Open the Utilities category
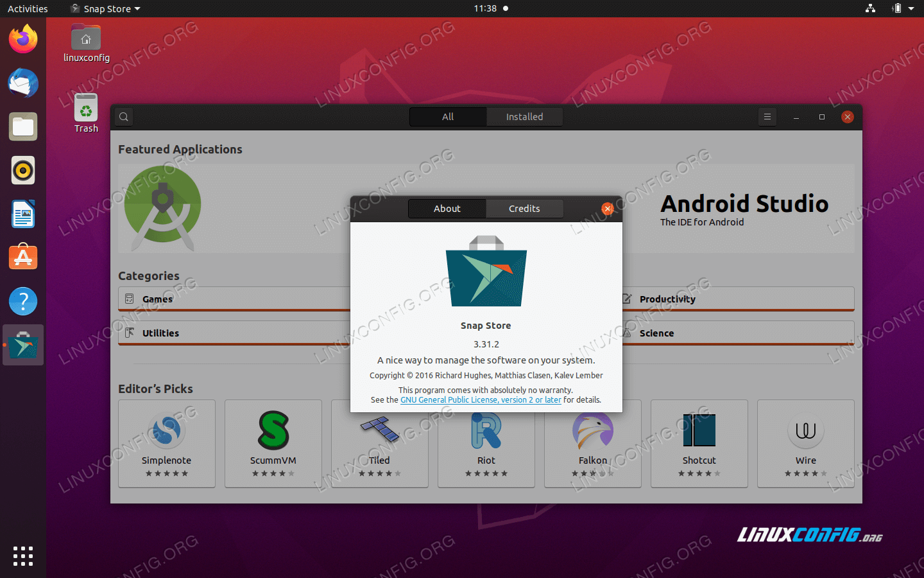The image size is (924, 578). [x=234, y=333]
